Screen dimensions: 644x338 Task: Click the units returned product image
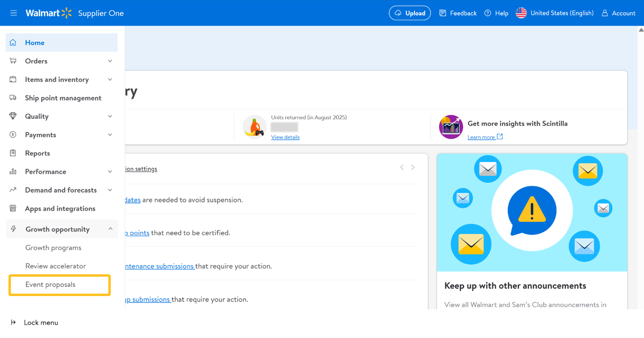click(x=255, y=127)
